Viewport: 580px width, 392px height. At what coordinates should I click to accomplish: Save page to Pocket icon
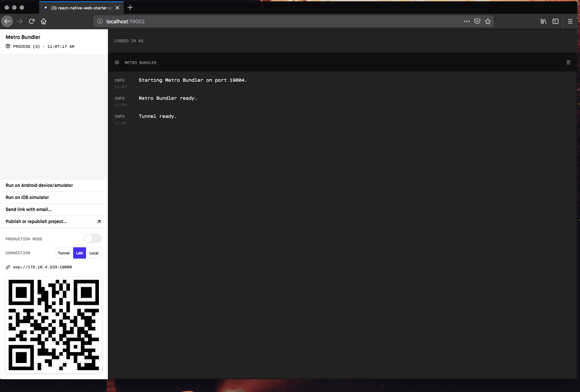tap(477, 21)
